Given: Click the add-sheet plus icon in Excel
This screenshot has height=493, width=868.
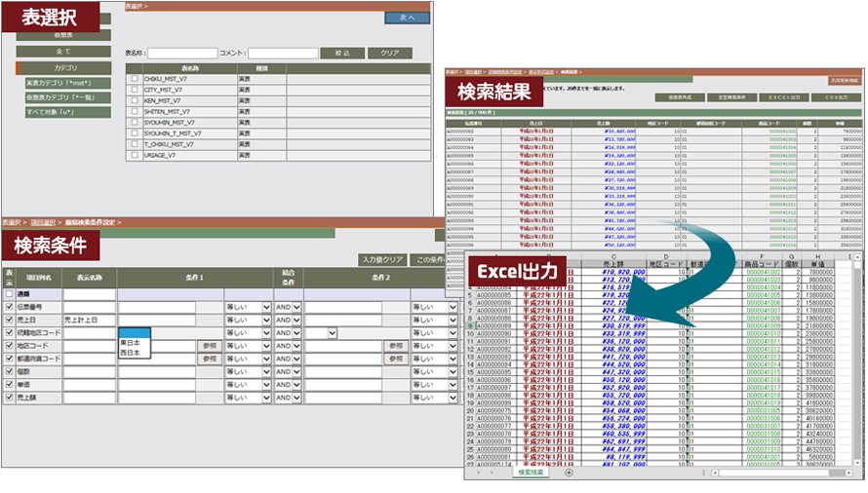Looking at the screenshot, I should point(569,473).
